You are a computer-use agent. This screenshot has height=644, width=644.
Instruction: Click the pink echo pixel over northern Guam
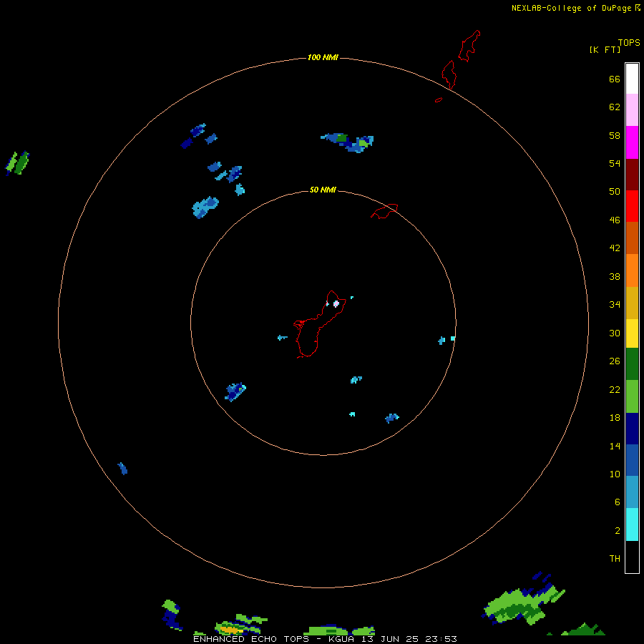[336, 304]
